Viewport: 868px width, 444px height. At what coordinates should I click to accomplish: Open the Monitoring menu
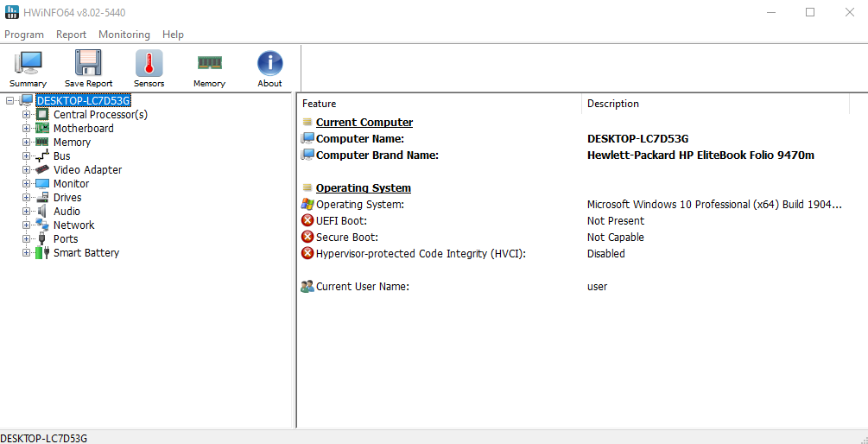pyautogui.click(x=124, y=35)
